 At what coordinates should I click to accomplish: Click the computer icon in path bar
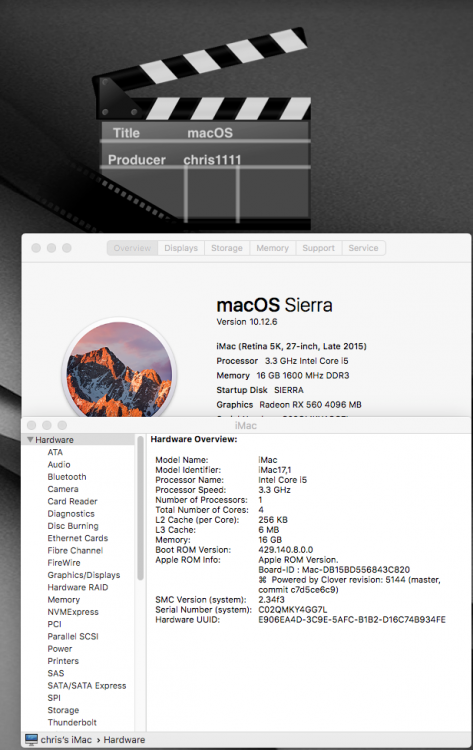(32, 739)
